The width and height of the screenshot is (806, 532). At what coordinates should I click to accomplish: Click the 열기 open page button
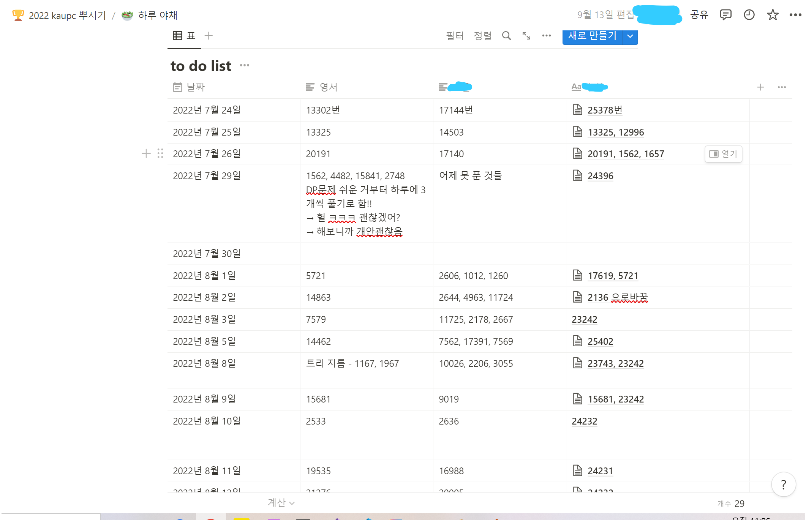[x=723, y=154]
